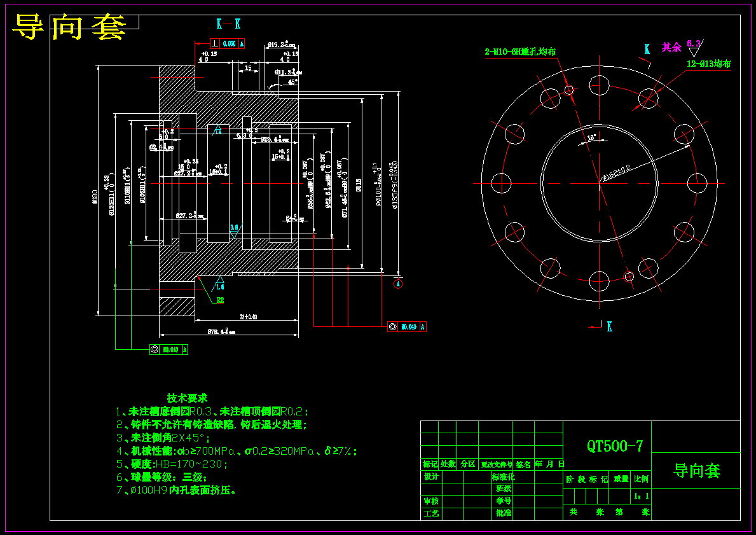Select the 分区 cell in the title block
Image resolution: width=756 pixels, height=535 pixels.
pos(467,464)
